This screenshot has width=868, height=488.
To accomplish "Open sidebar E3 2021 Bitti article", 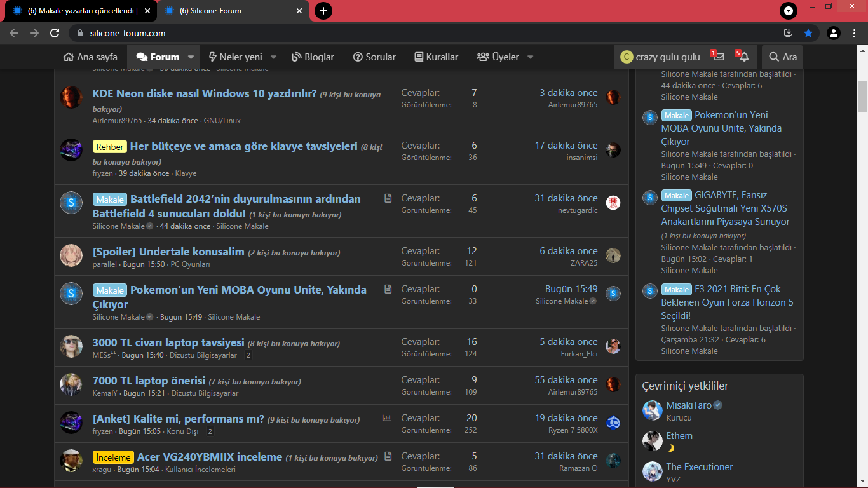I will point(727,302).
